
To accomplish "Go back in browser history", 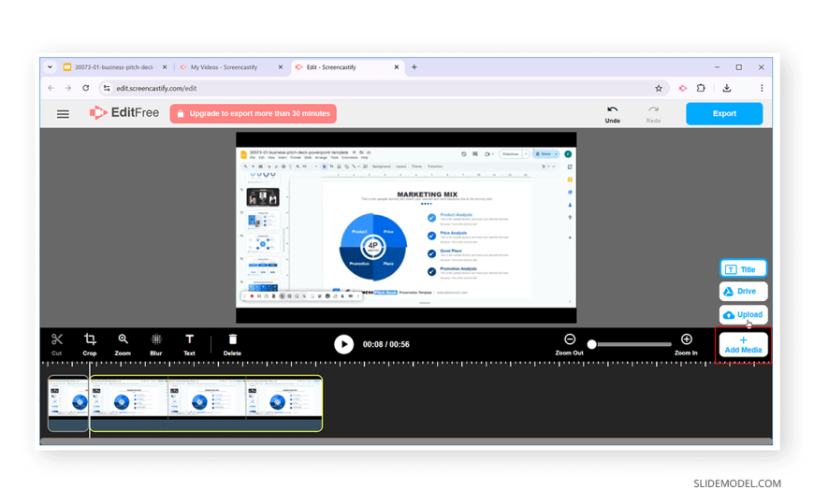I will 51,88.
